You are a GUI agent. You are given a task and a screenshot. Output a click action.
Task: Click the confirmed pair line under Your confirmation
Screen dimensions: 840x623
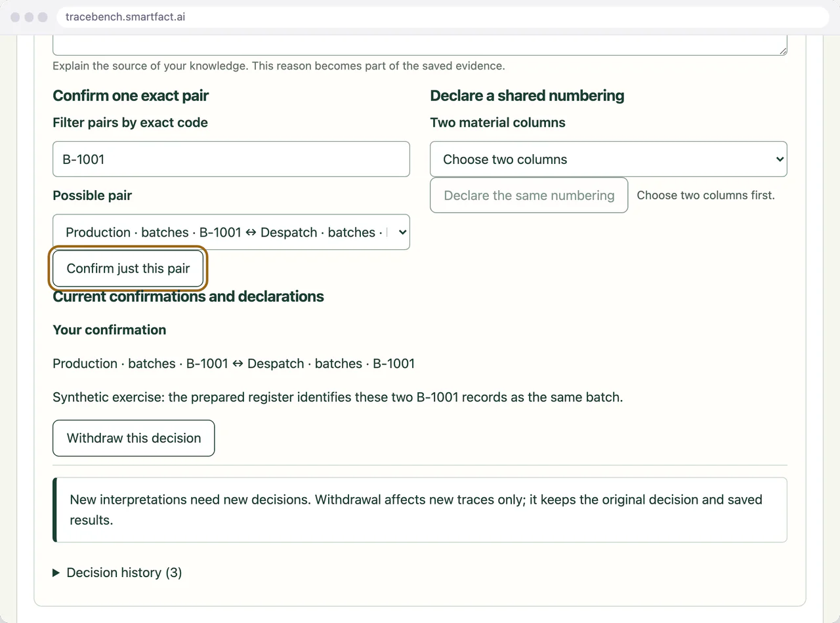point(234,363)
